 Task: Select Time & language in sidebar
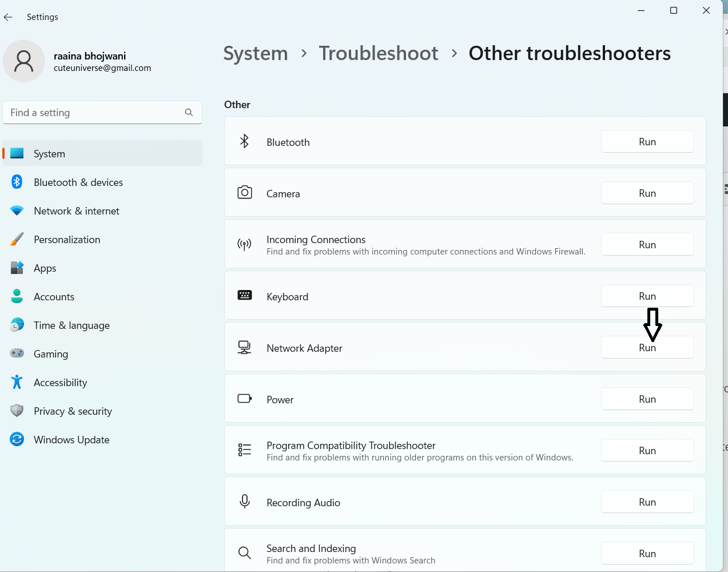point(71,325)
